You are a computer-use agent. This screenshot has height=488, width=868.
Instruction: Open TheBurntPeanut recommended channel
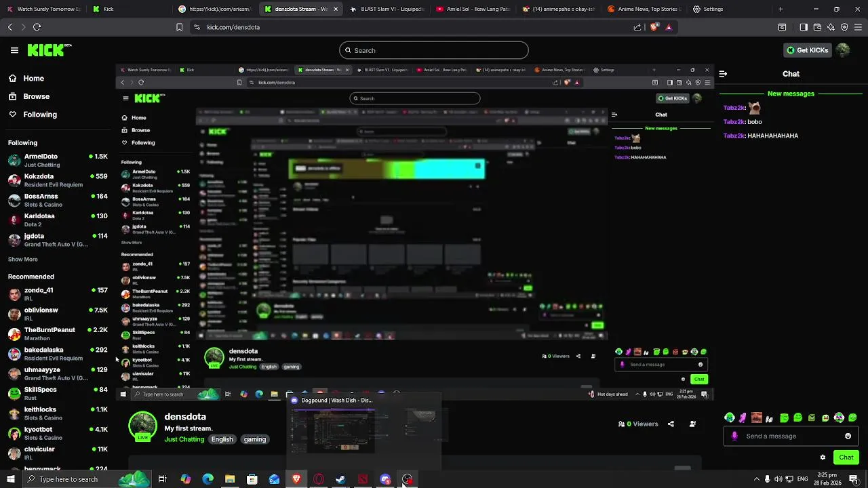pyautogui.click(x=58, y=333)
